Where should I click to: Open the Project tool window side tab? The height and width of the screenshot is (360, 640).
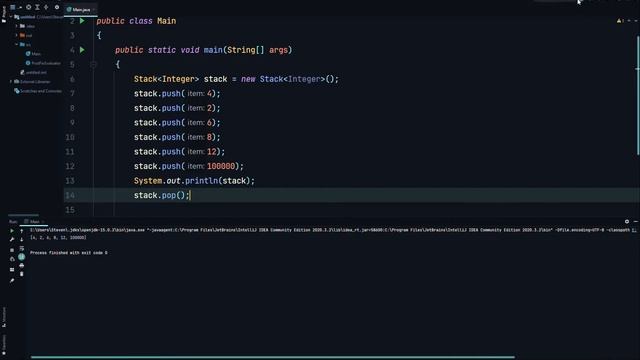coord(4,14)
